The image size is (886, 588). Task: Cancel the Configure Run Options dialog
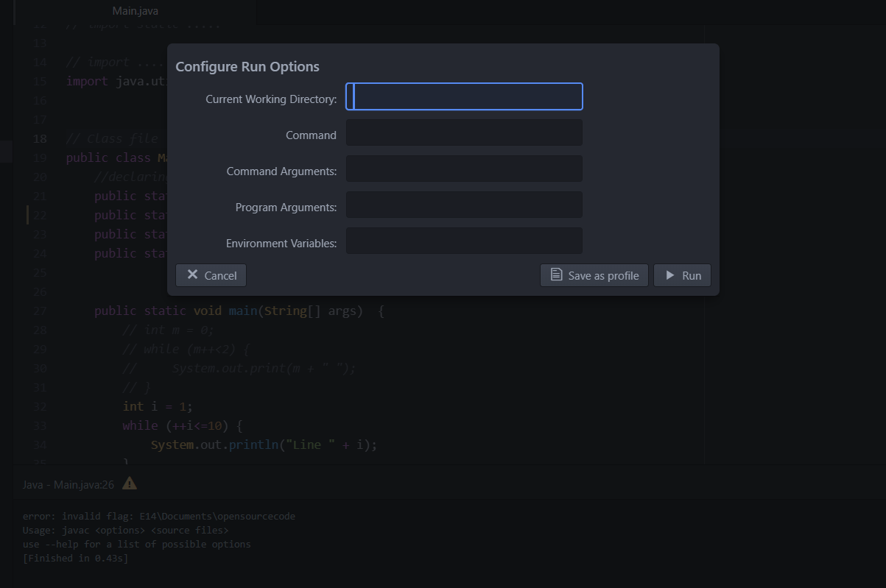tap(211, 275)
